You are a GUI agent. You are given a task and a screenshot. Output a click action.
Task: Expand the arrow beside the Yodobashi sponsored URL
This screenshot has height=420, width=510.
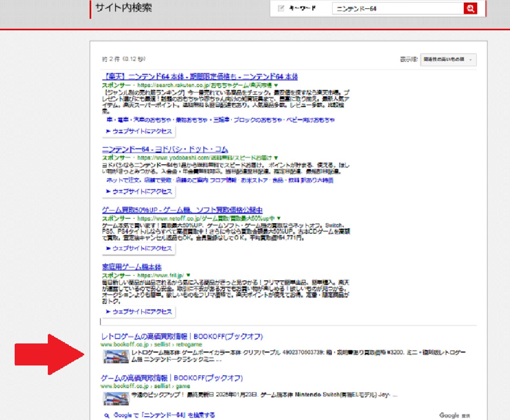(276, 158)
